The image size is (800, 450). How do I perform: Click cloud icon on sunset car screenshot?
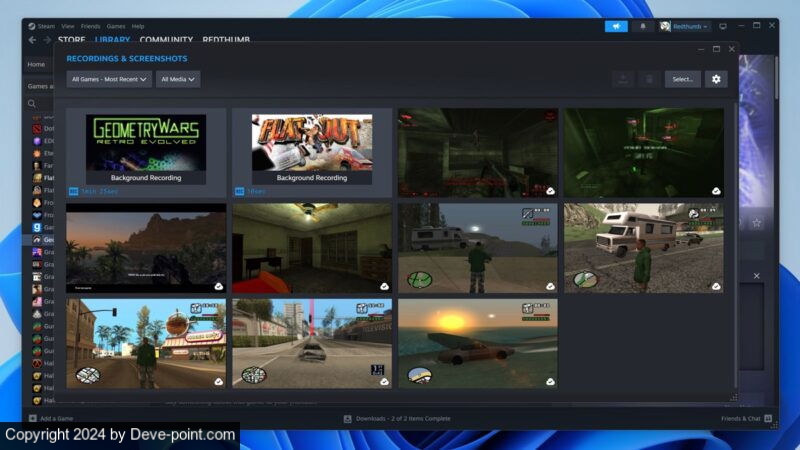(550, 382)
